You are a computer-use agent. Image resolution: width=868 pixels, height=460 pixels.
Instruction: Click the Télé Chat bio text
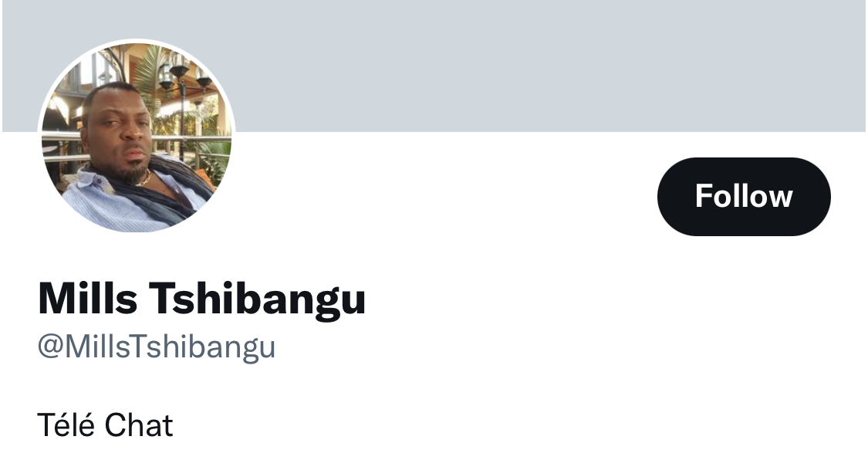point(105,425)
